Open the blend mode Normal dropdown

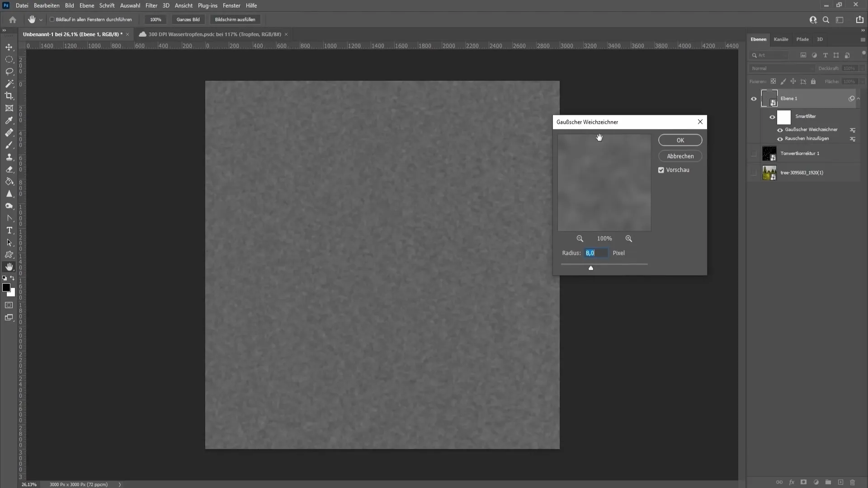[782, 68]
